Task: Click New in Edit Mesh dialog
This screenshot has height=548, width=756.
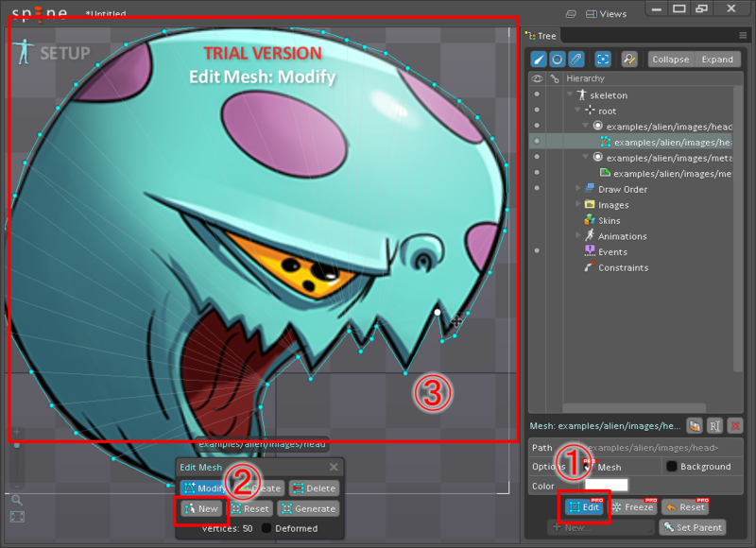Action: coord(201,509)
